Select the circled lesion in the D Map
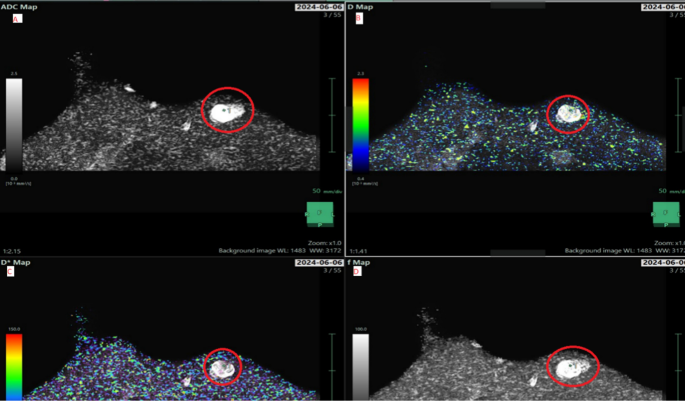Screen dimensions: 685x401 click(568, 113)
